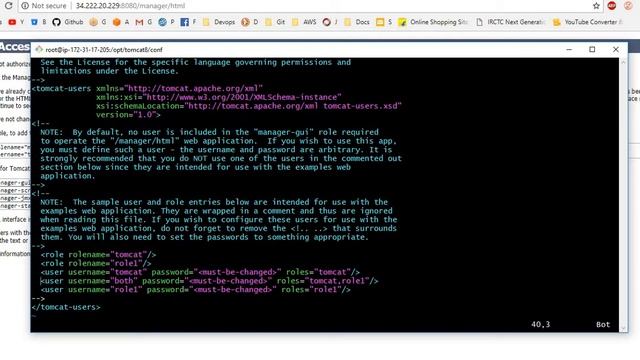Viewport: 640px width, 360px height.
Task: Open the YouTube bookmark
Action: point(16,22)
